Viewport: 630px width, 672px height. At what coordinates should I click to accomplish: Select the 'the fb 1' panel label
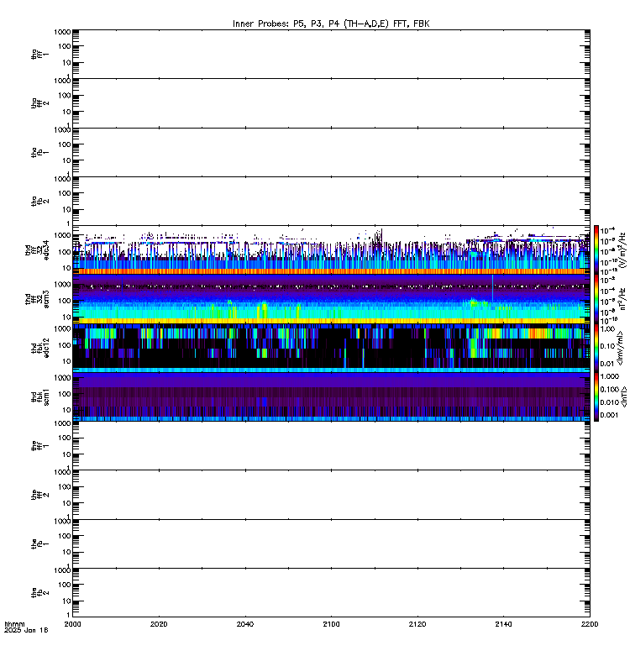click(x=39, y=544)
